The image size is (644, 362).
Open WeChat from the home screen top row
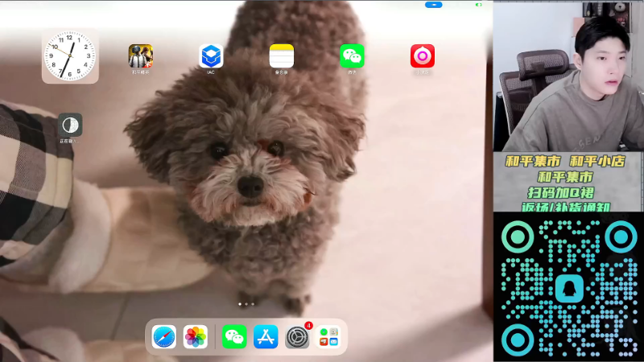tap(352, 56)
